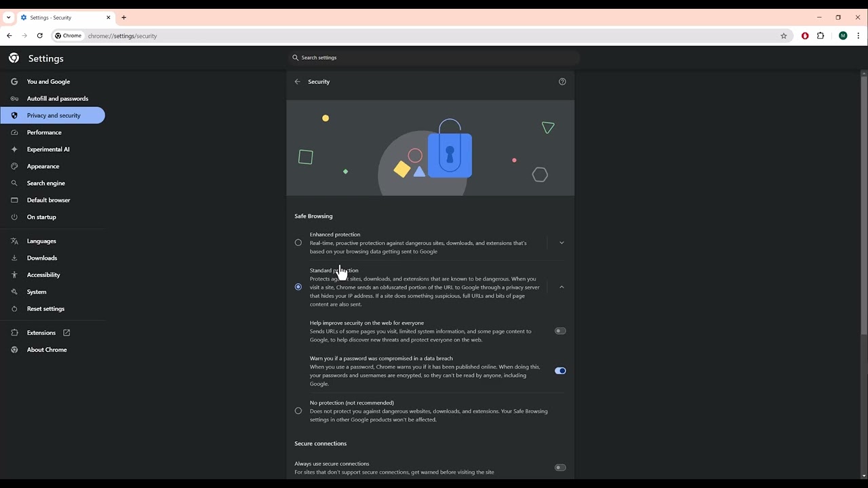
Task: Open the profile avatar M icon
Action: point(843,36)
